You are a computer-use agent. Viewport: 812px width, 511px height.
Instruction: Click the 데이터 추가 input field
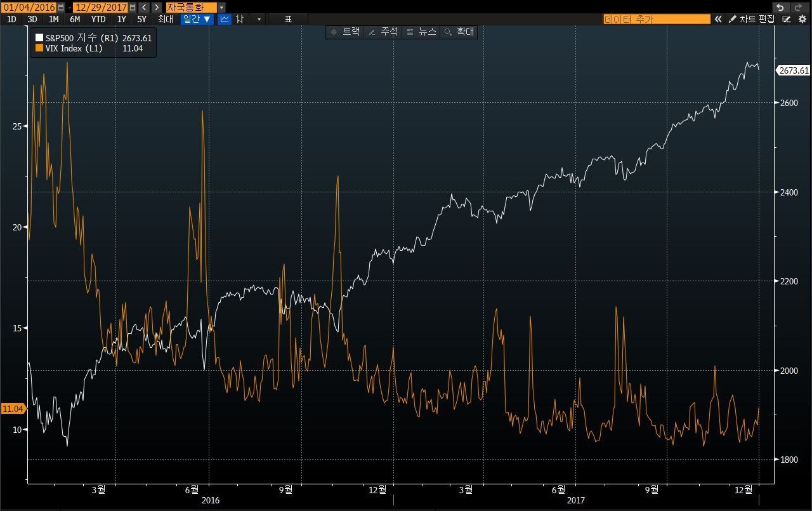click(x=657, y=19)
